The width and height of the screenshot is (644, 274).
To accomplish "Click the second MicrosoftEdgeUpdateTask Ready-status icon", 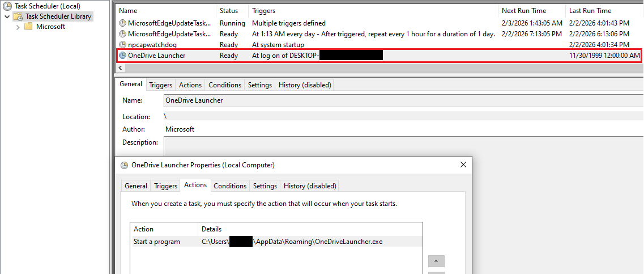I will click(123, 34).
